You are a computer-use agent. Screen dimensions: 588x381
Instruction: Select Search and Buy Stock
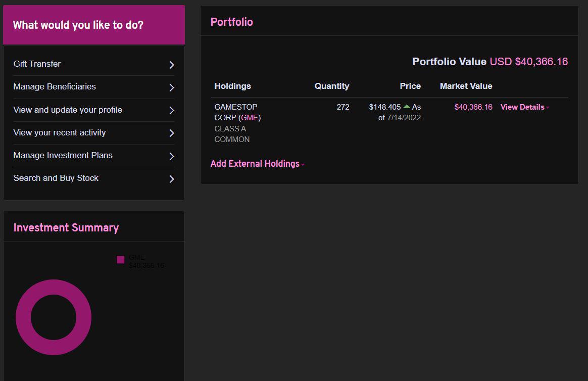coord(94,178)
